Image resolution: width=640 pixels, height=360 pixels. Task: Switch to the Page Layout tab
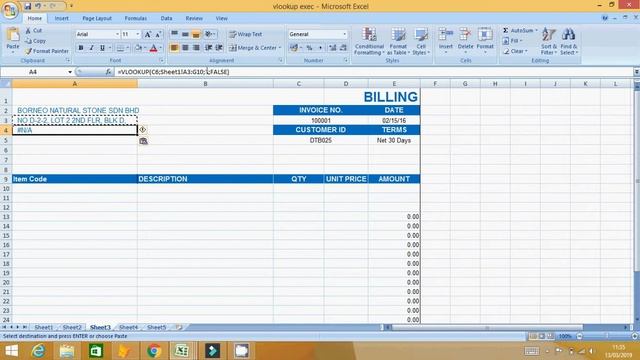pyautogui.click(x=97, y=18)
